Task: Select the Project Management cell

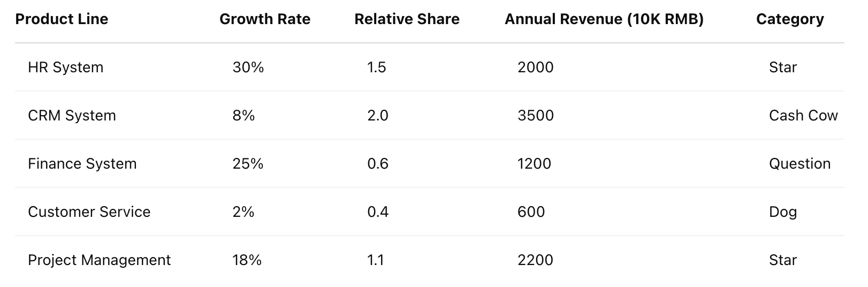Action: (x=99, y=260)
